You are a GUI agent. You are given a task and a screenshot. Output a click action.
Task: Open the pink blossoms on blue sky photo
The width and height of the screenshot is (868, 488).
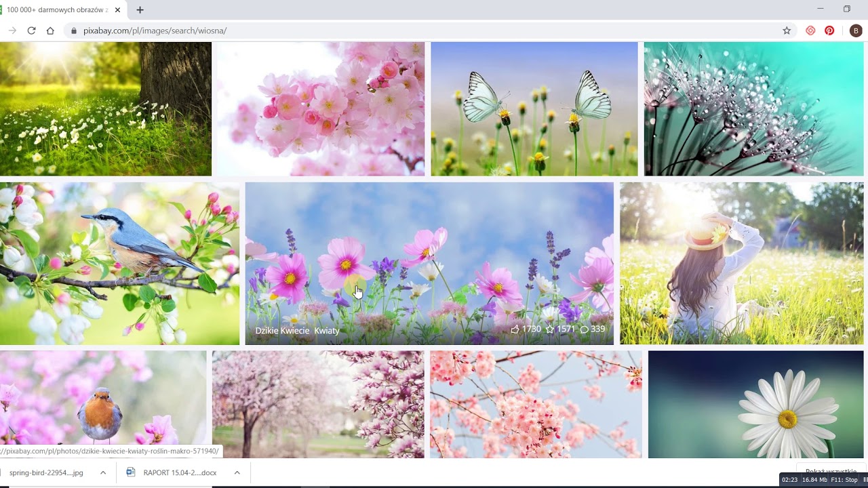[x=536, y=404]
